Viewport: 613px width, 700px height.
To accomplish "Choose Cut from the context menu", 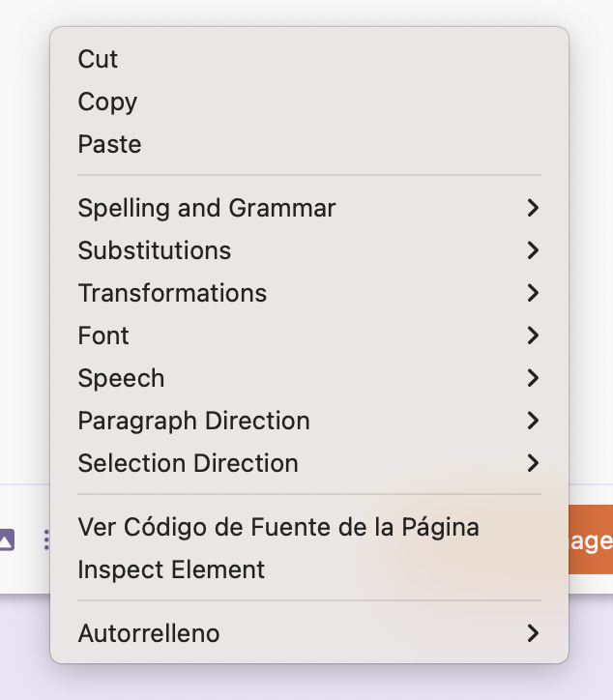I will 309,59.
